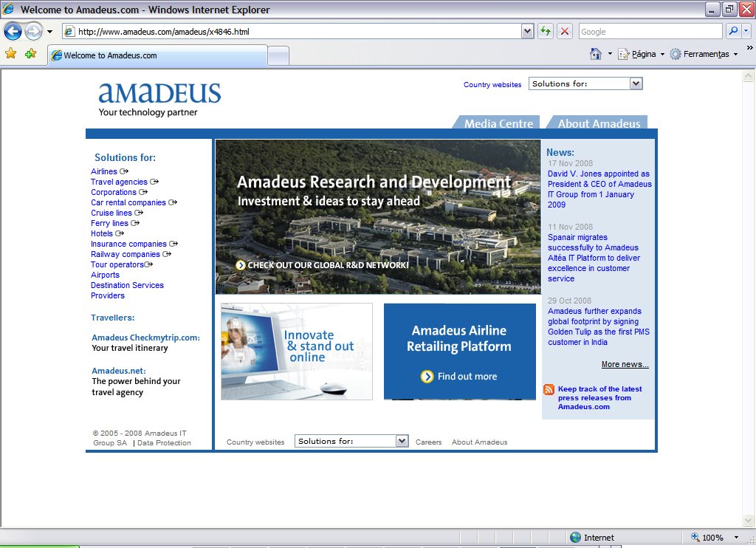The image size is (756, 548).
Task: Click the external-link icon beside Hotels
Action: (120, 233)
